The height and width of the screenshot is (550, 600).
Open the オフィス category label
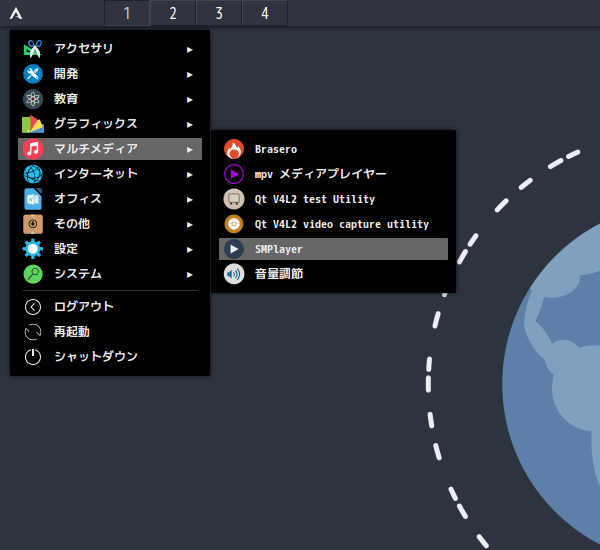pos(78,199)
